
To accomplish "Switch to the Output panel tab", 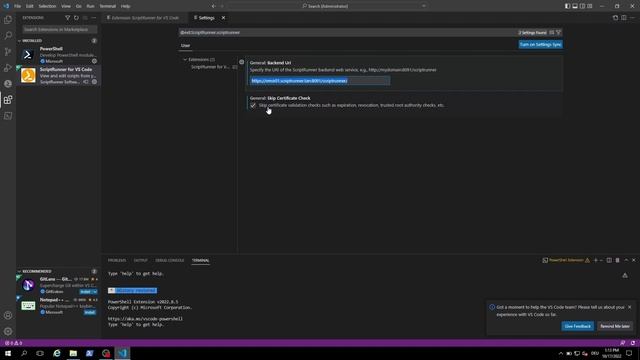I will coord(140,260).
